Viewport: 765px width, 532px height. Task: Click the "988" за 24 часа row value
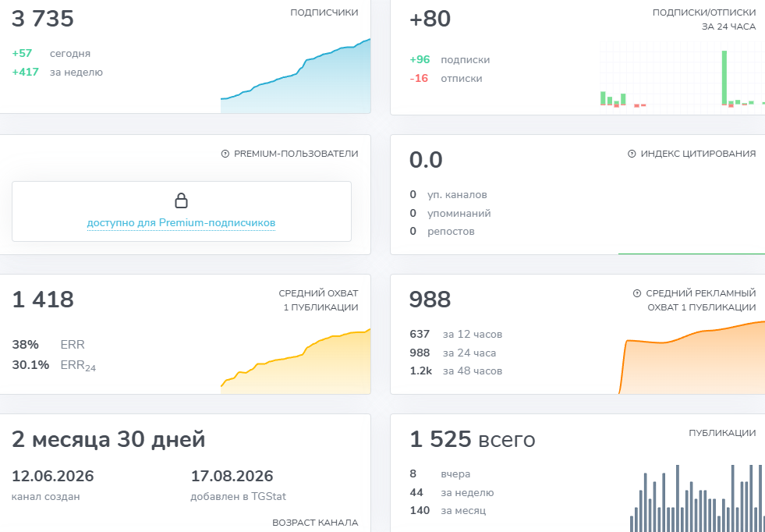[x=420, y=353]
